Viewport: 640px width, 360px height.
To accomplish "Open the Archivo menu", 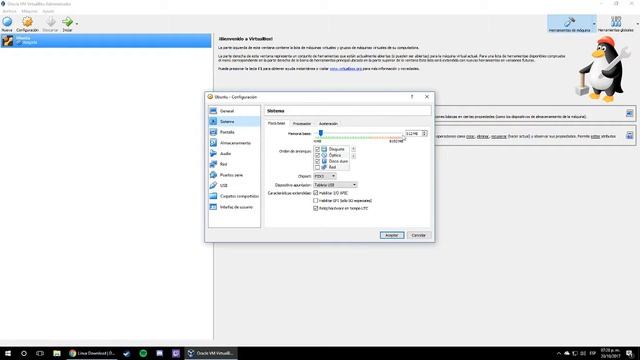I will [x=9, y=11].
